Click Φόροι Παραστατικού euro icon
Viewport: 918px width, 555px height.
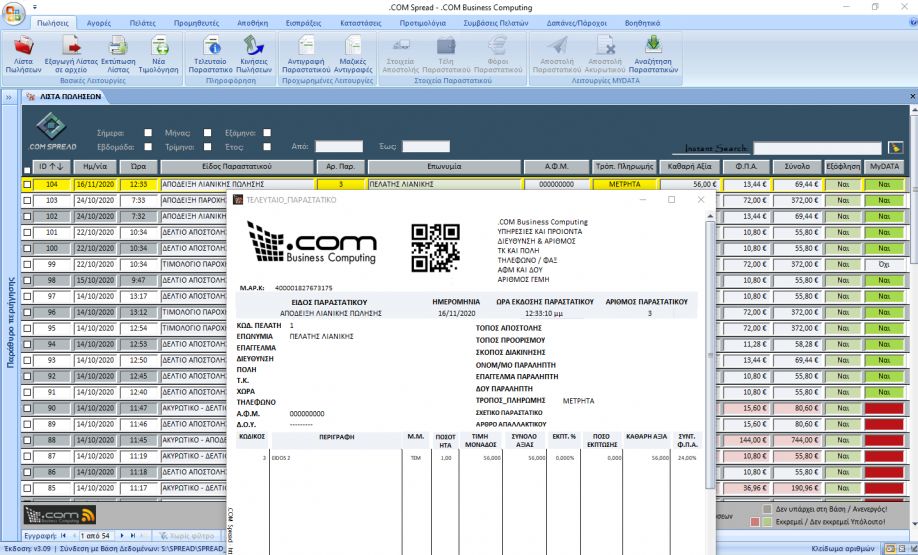coord(498,45)
